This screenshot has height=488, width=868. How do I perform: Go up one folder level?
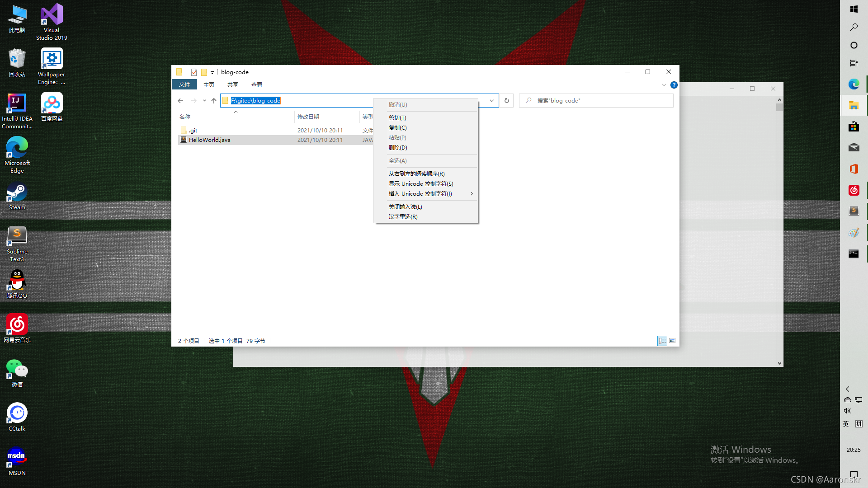(214, 100)
